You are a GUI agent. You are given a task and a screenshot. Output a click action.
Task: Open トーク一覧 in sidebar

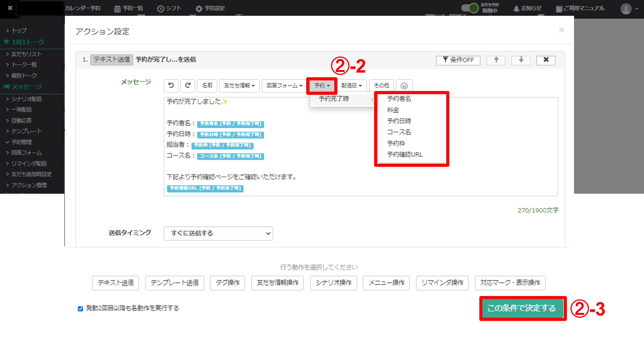24,65
